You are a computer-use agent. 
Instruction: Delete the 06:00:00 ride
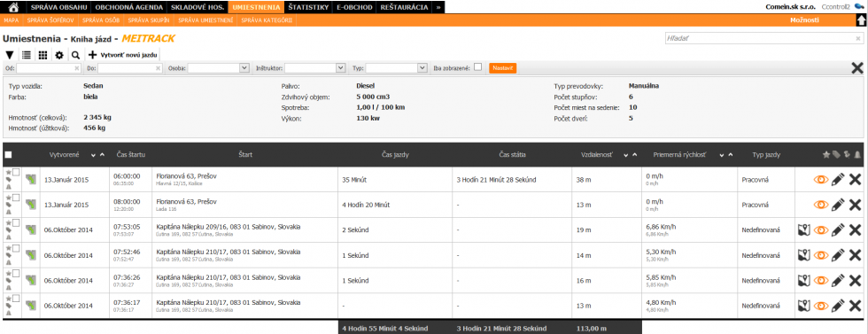tap(856, 180)
